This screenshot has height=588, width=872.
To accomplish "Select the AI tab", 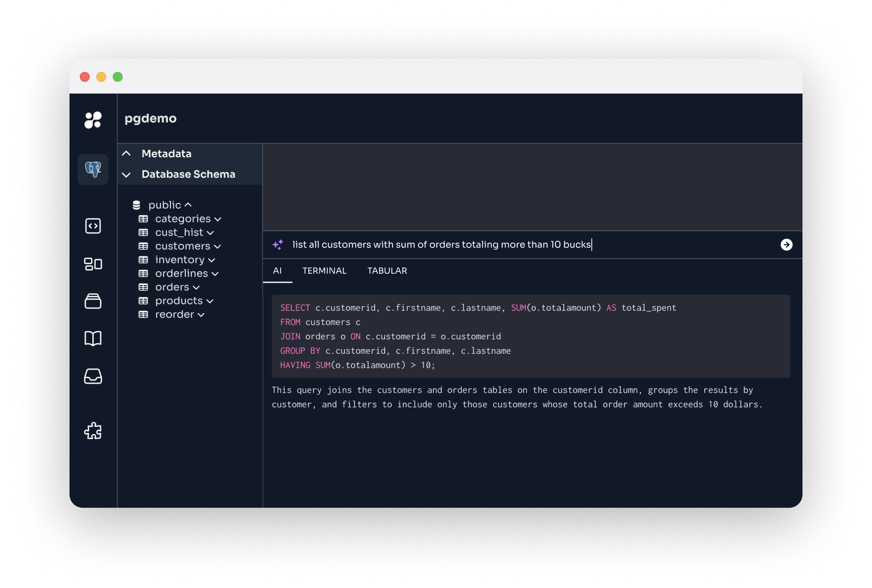I will point(277,271).
